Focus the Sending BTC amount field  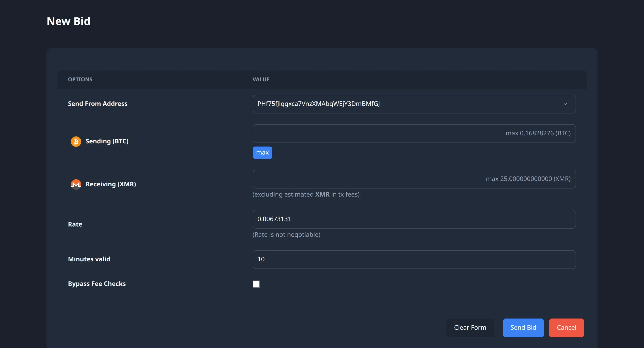click(414, 133)
